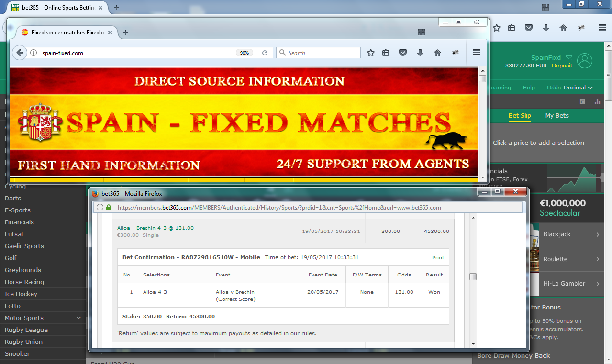
Task: Bookmark spain-fixed.com with the star icon
Action: tap(370, 53)
